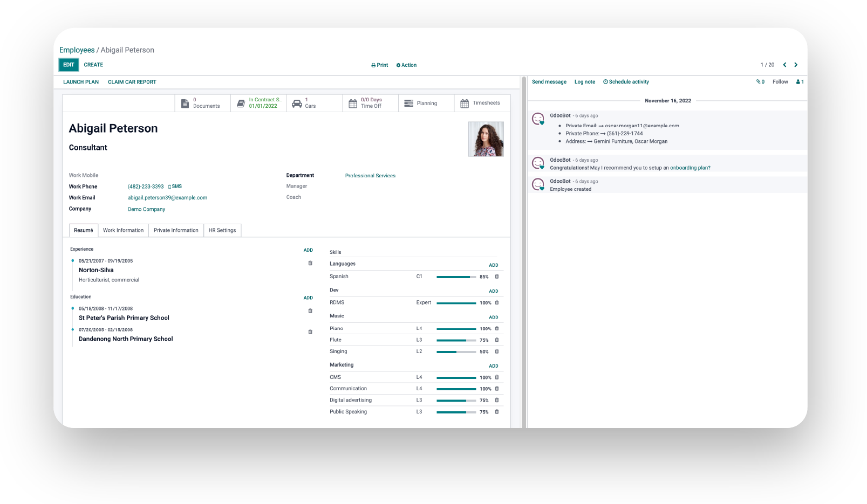Click the Spanish skill progress bar
The width and height of the screenshot is (867, 504).
[456, 276]
